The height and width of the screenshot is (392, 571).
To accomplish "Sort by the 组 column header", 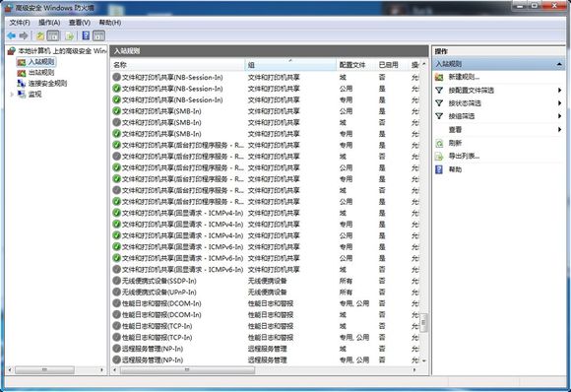I will pos(290,65).
